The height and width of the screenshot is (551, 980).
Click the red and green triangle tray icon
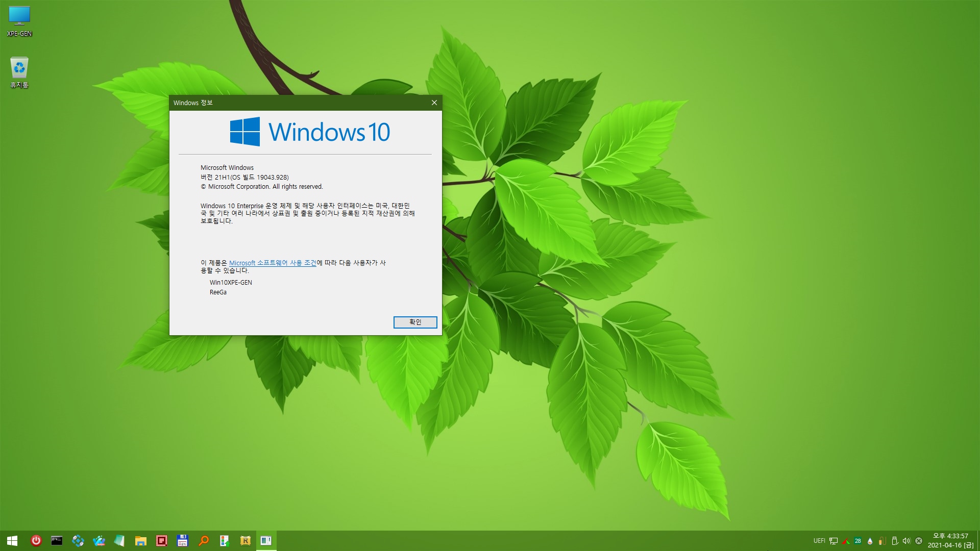(x=846, y=541)
